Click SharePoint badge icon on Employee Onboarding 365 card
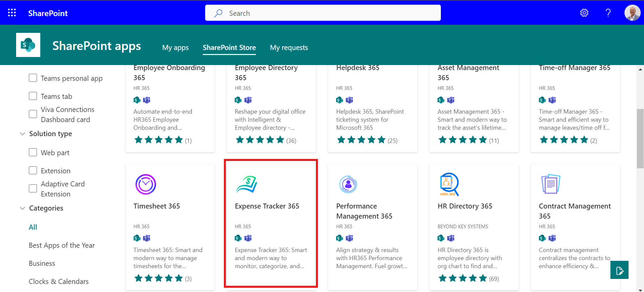This screenshot has height=292, width=644. tap(137, 100)
